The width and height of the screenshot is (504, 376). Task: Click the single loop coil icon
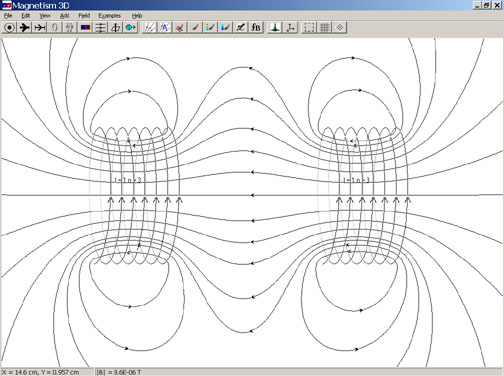[x=55, y=27]
